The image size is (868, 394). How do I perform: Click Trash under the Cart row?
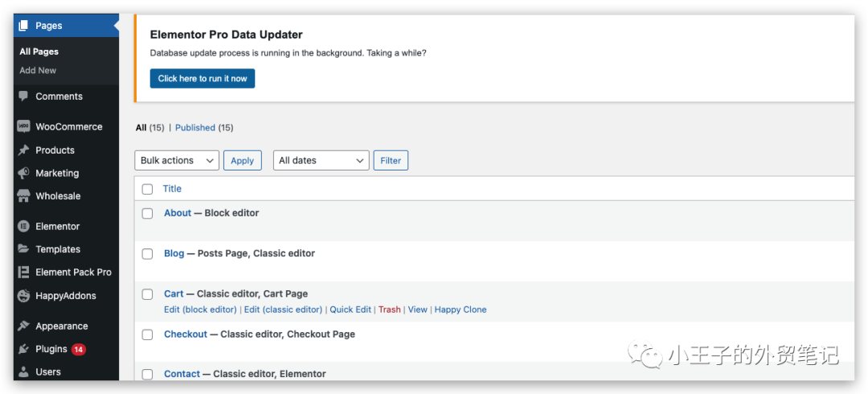coord(390,310)
